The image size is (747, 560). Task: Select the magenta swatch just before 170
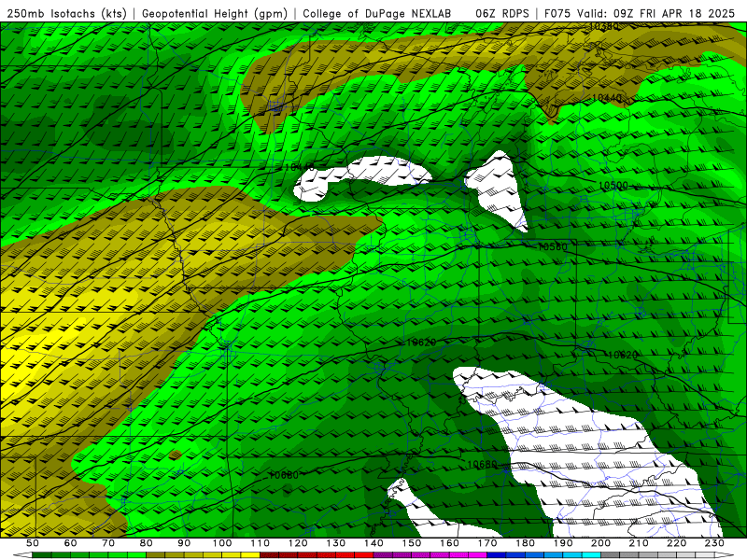(478, 555)
